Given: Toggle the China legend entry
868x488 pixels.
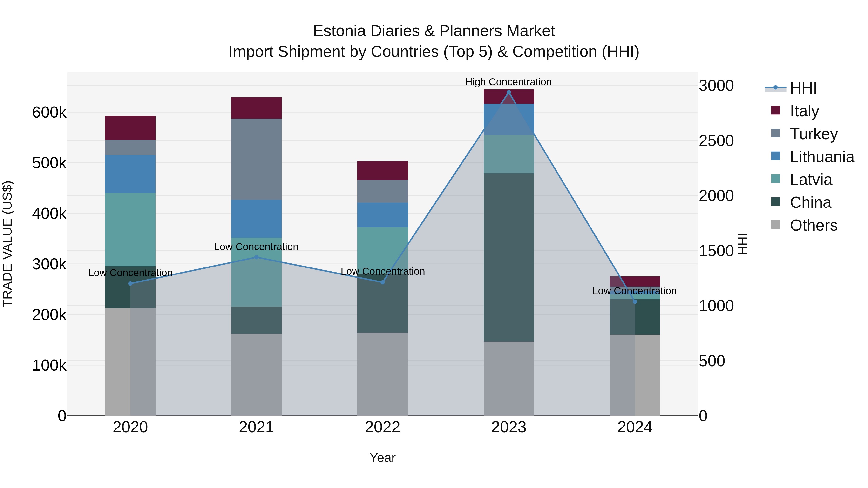Looking at the screenshot, I should [801, 203].
